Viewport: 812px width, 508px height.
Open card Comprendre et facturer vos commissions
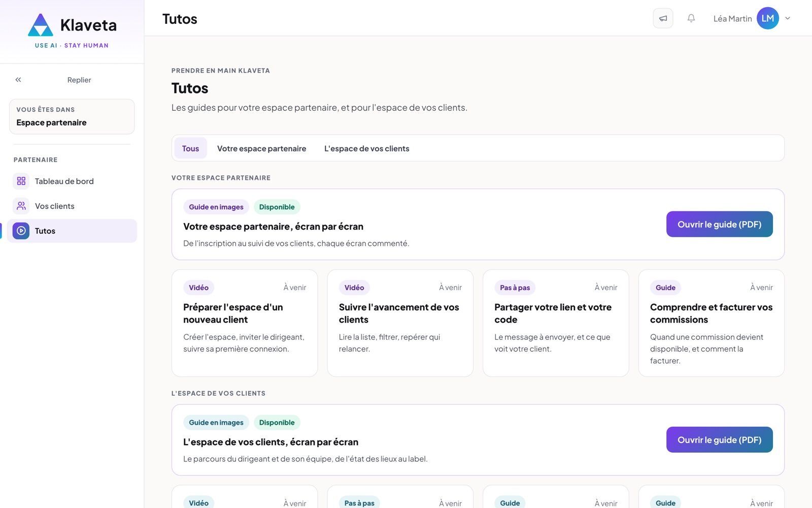[711, 323]
